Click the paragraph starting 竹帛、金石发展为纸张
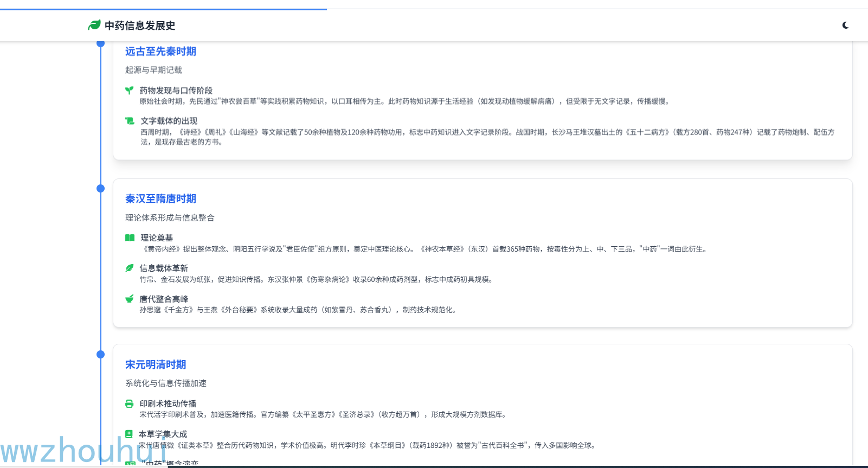868x468 pixels. [317, 279]
